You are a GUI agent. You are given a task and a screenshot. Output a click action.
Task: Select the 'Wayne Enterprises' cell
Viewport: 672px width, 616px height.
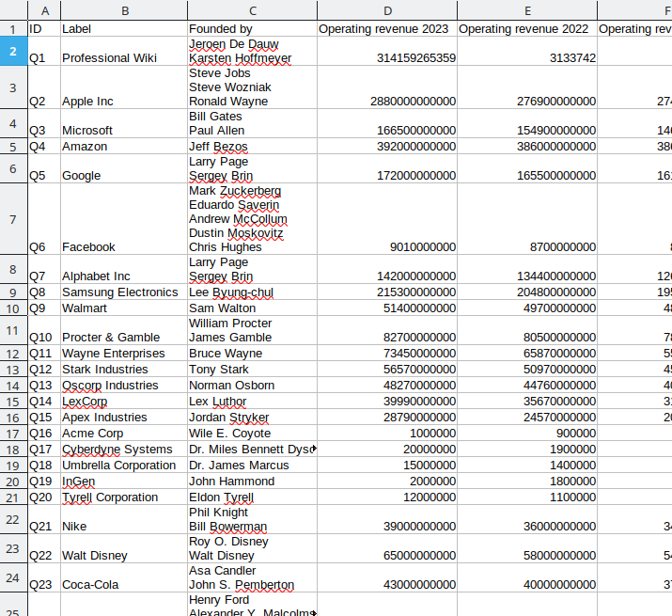[x=124, y=353]
